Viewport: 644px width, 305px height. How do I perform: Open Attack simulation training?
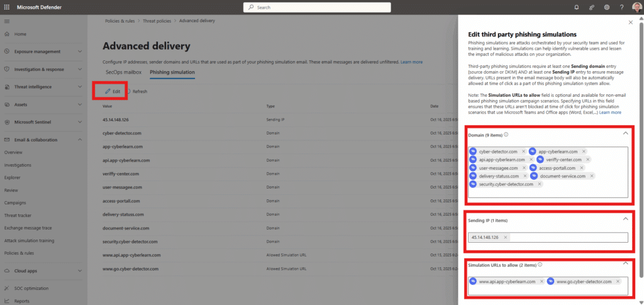pyautogui.click(x=29, y=241)
